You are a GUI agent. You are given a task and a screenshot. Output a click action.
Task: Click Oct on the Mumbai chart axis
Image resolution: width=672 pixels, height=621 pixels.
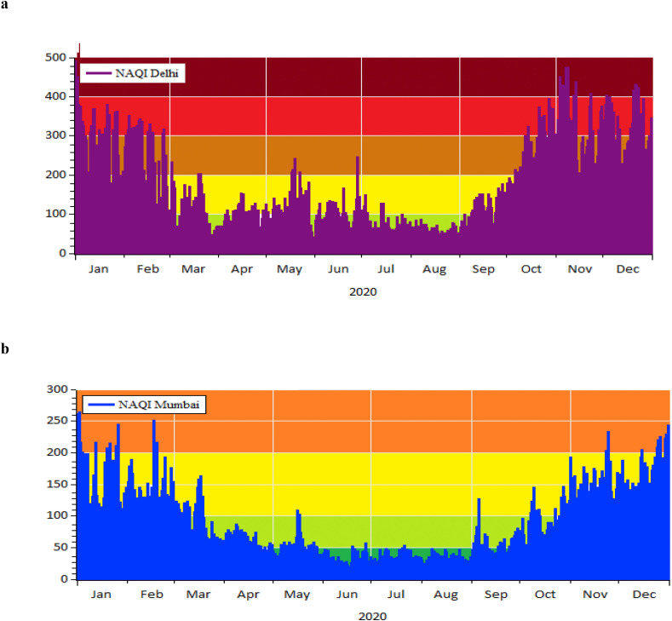(x=545, y=595)
